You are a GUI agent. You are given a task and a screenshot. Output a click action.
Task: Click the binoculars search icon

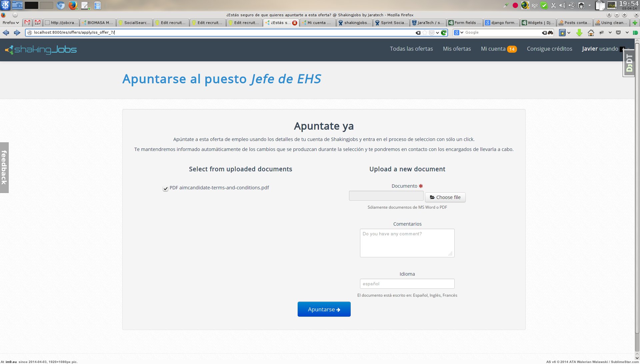coord(550,33)
